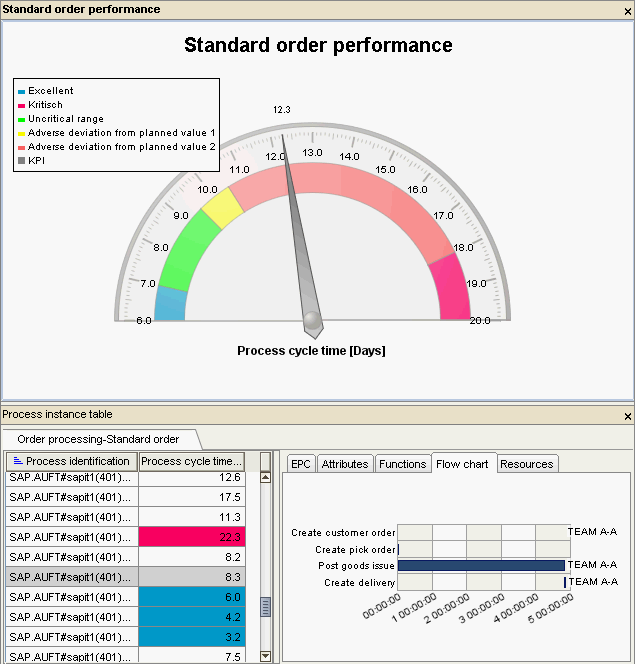Click the 7.5 cycle time cell

[192, 656]
